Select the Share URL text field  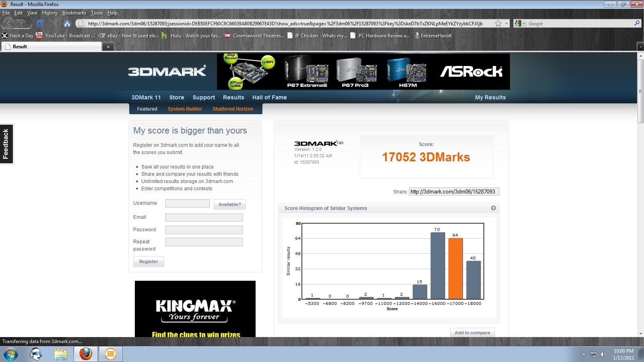click(x=454, y=191)
